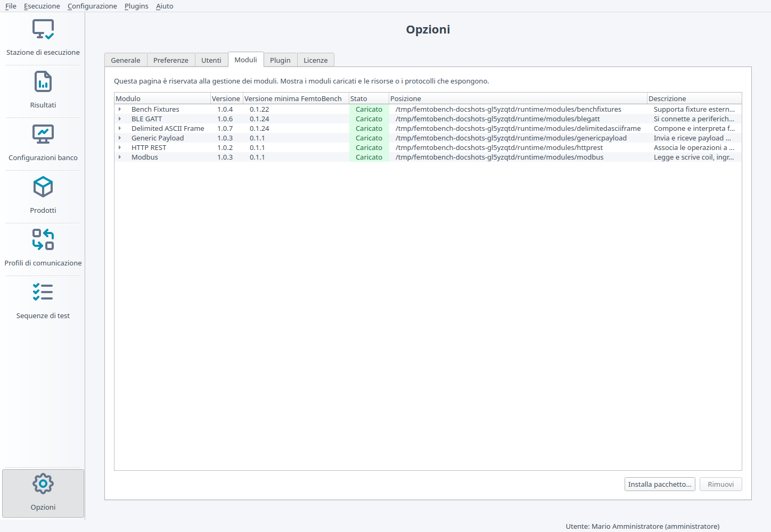Switch to the Generale tab

pyautogui.click(x=126, y=60)
